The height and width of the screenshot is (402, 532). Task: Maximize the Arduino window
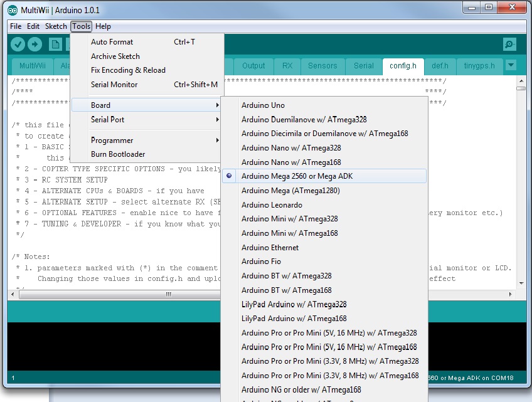[x=489, y=8]
